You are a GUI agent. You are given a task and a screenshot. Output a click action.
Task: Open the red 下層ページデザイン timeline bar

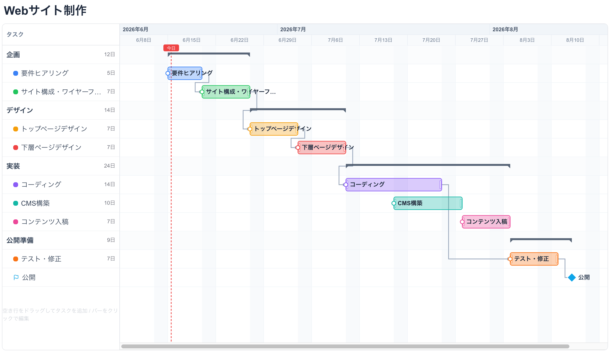322,147
